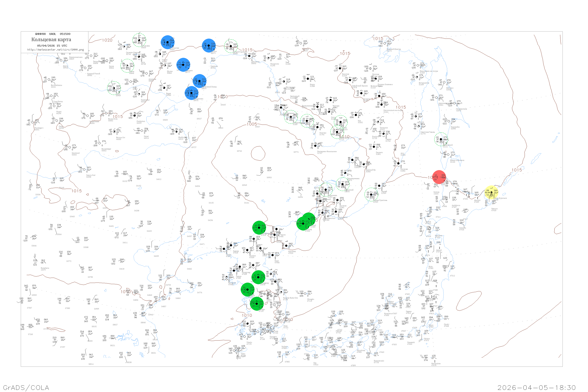Click the blue marker at Могоча 30673
This screenshot has height=392, width=588.
pos(209,45)
